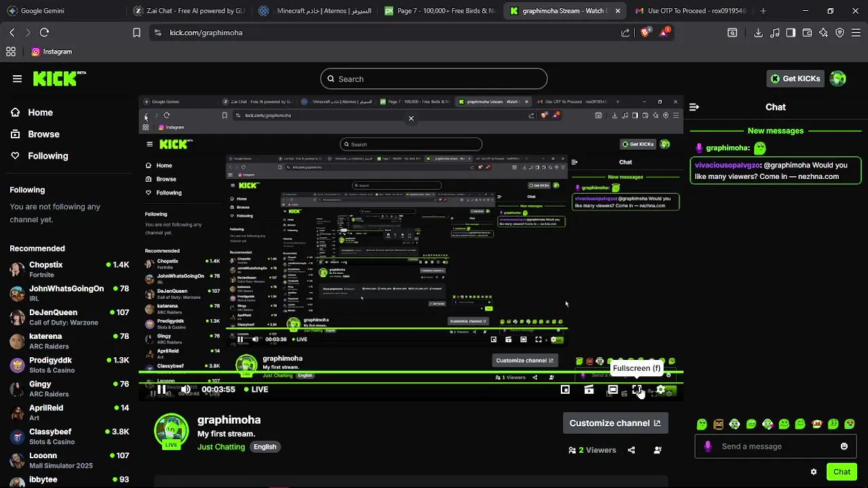868x488 pixels.
Task: Open the Just Chatting category link
Action: click(221, 447)
